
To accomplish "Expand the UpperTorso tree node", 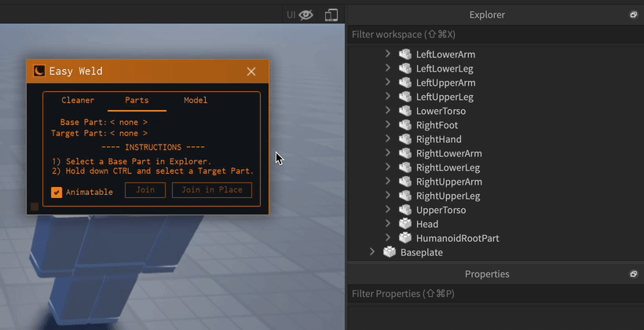I will click(387, 210).
